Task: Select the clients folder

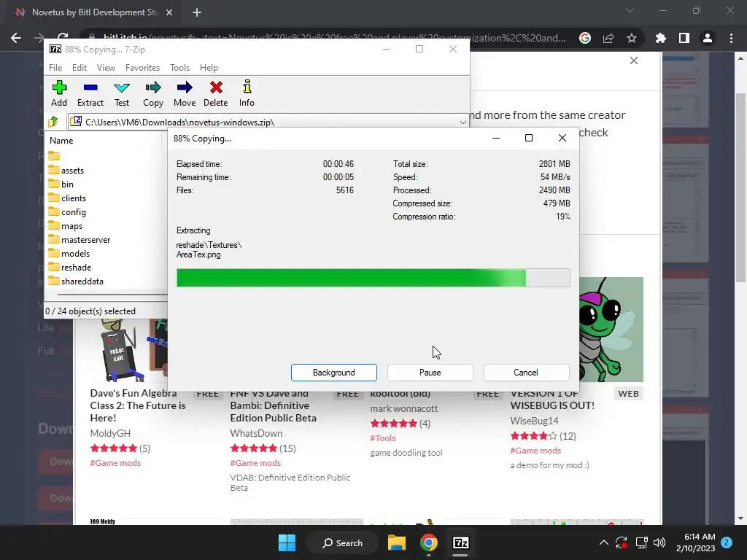Action: click(67, 198)
